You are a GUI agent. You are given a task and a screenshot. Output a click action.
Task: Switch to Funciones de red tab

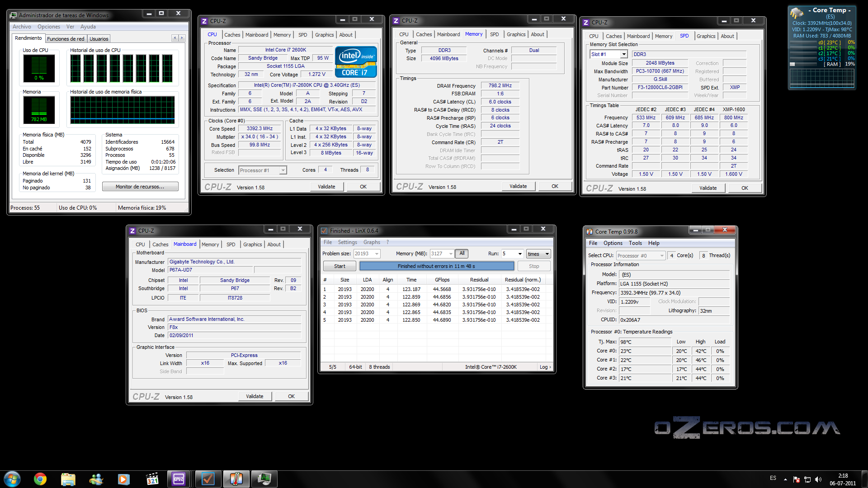coord(66,39)
